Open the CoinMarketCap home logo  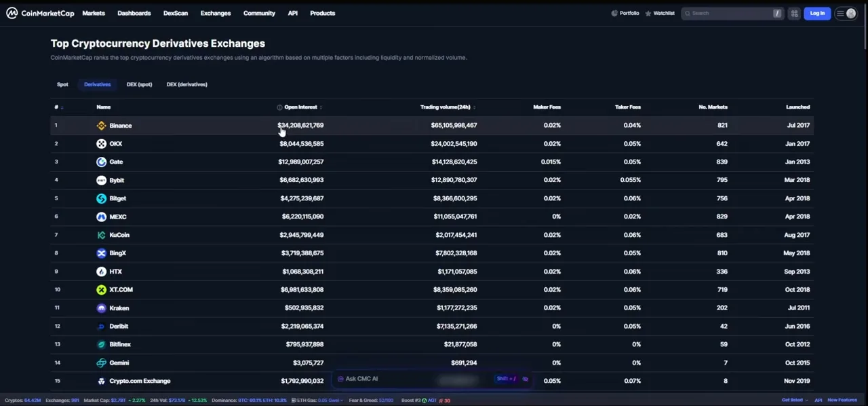40,13
